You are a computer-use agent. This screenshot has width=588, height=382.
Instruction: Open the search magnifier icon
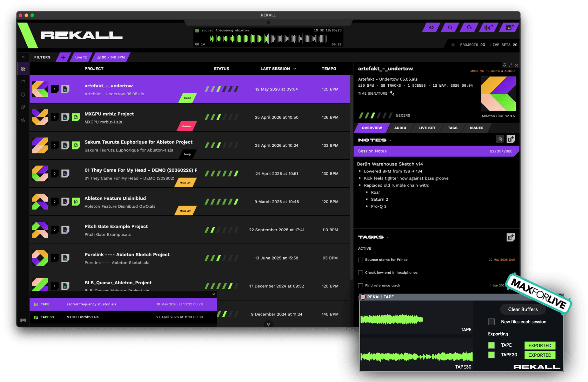click(450, 28)
